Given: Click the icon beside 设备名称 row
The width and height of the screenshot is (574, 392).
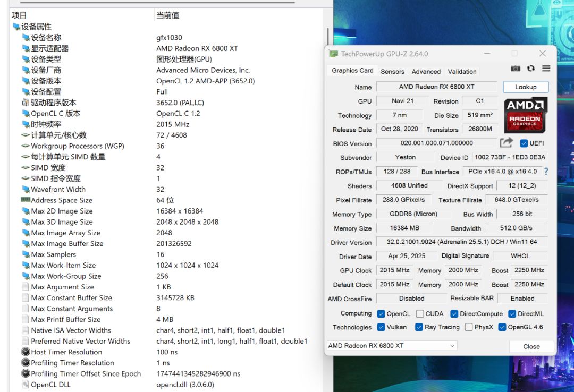Looking at the screenshot, I should pos(26,37).
